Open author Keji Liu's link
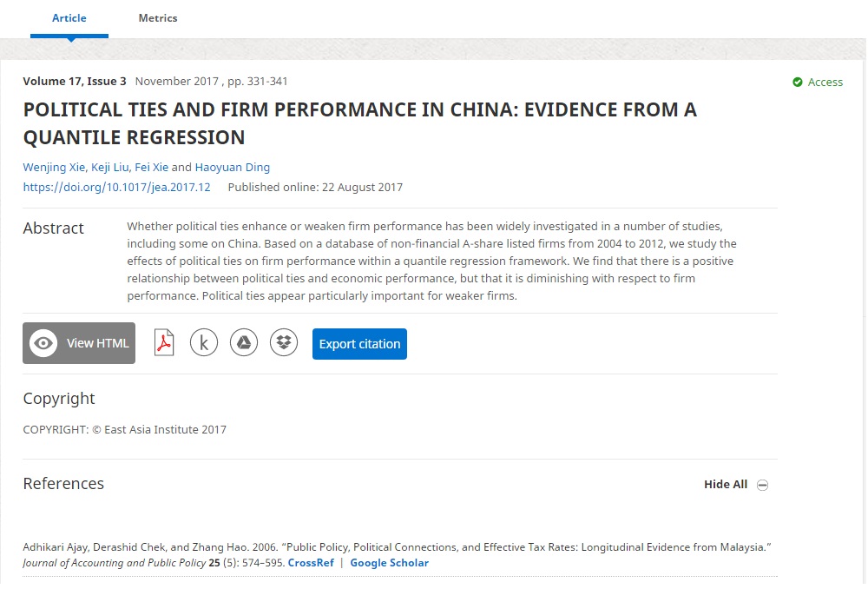This screenshot has height=589, width=868. pos(109,168)
